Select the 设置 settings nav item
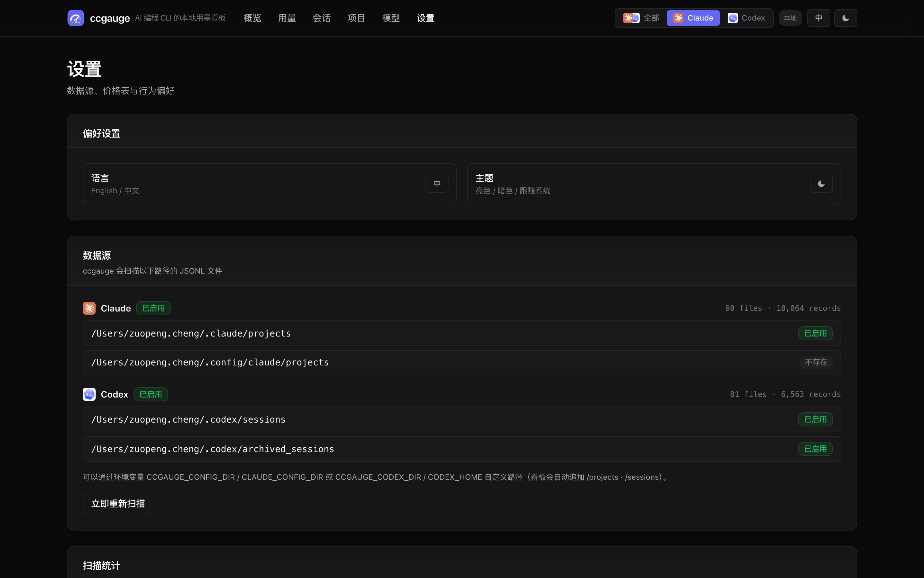 tap(426, 18)
